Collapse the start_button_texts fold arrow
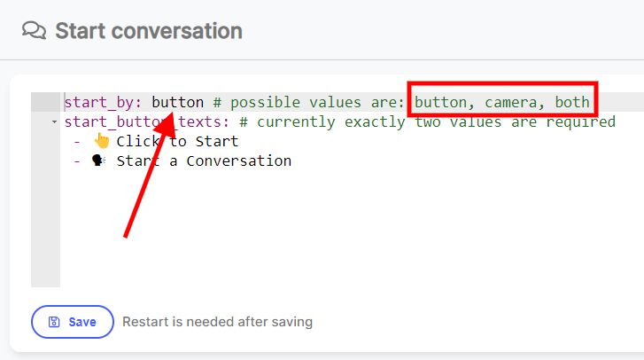Image resolution: width=644 pixels, height=360 pixels. pos(54,122)
